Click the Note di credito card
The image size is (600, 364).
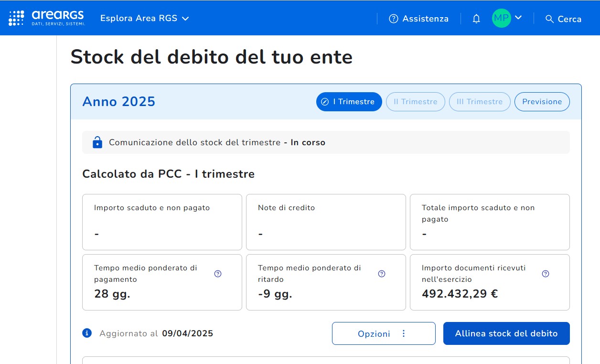click(x=326, y=222)
